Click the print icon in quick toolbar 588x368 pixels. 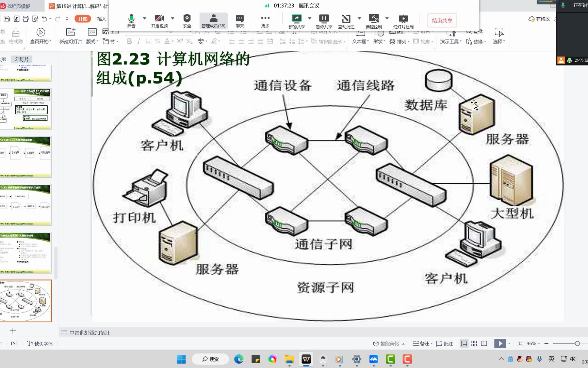tap(26, 19)
